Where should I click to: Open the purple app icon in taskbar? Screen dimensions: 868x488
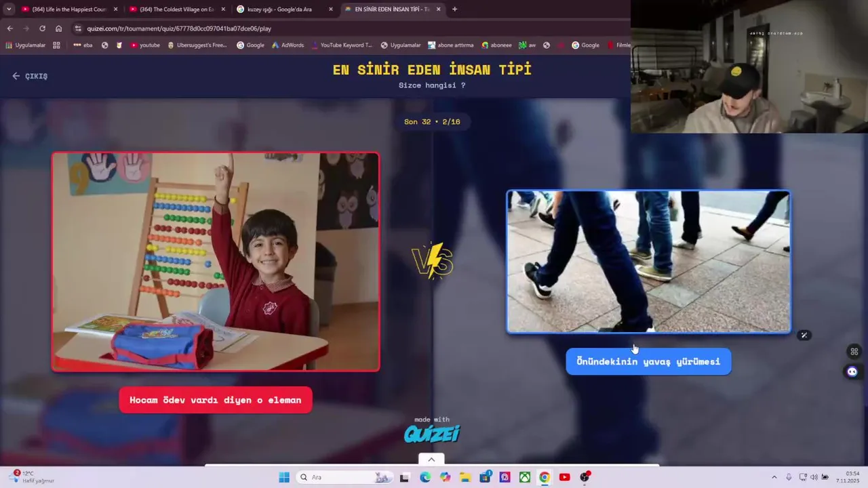[x=505, y=477]
